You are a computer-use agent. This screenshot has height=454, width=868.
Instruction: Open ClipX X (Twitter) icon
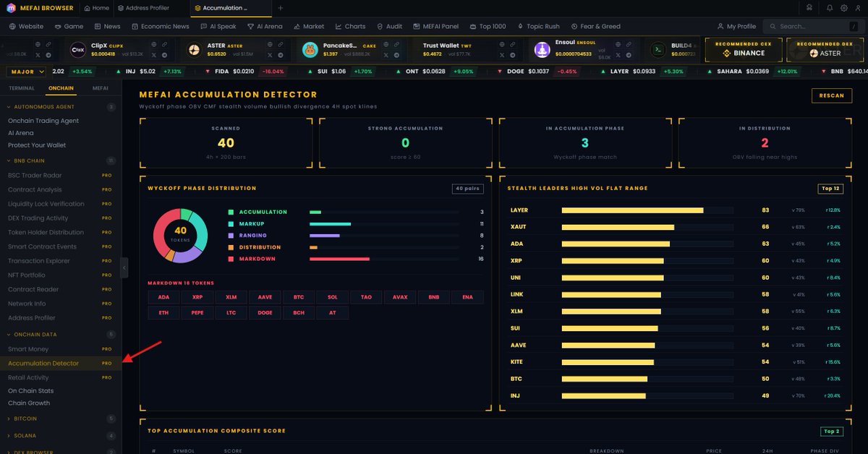(154, 55)
